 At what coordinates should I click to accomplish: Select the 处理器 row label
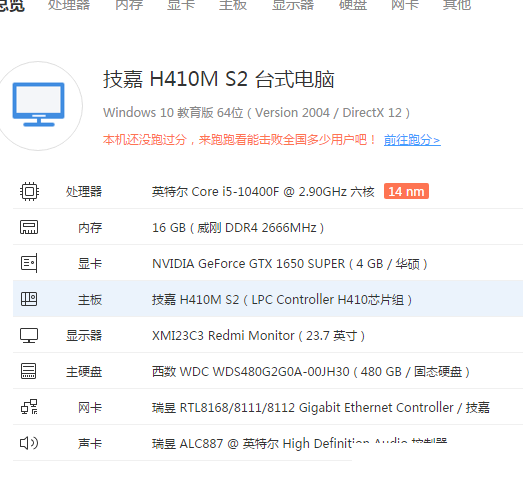point(84,192)
